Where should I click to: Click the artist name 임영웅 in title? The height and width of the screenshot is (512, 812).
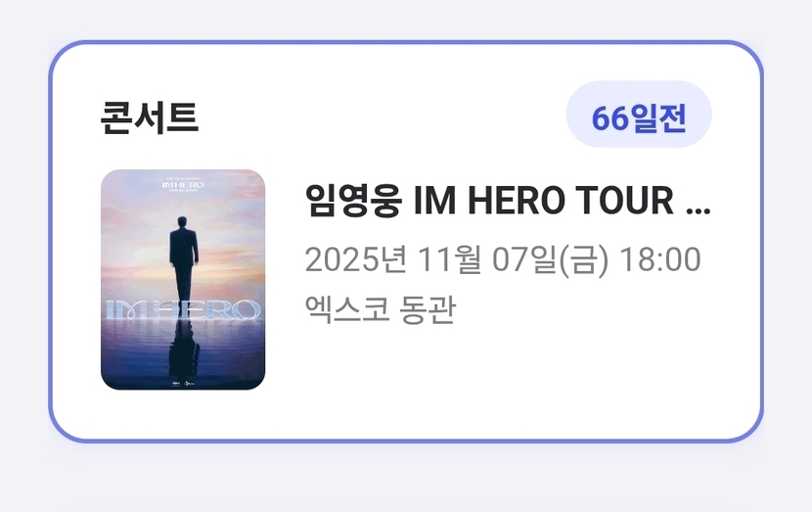(x=354, y=200)
